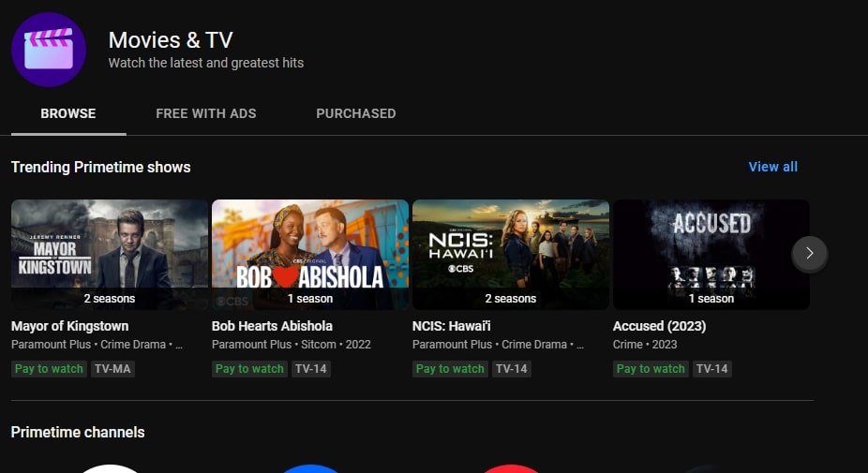Click 'Watch the latest and greatest hits' subtitle
This screenshot has width=868, height=473.
pos(206,63)
